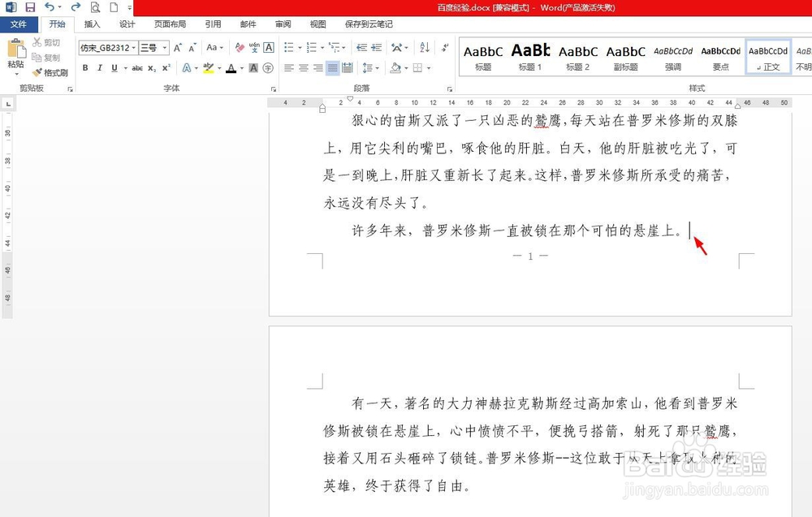Image resolution: width=812 pixels, height=517 pixels.
Task: Toggle underline formatting
Action: (x=112, y=67)
